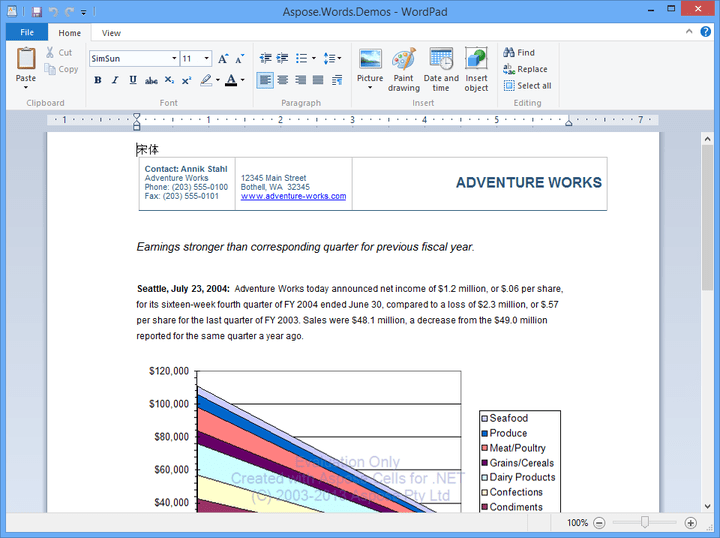Minimize the ribbon with the chevron

(689, 31)
